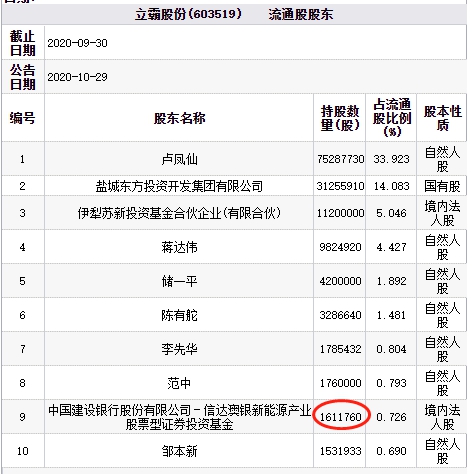Select percentage 0.726

[391, 417]
